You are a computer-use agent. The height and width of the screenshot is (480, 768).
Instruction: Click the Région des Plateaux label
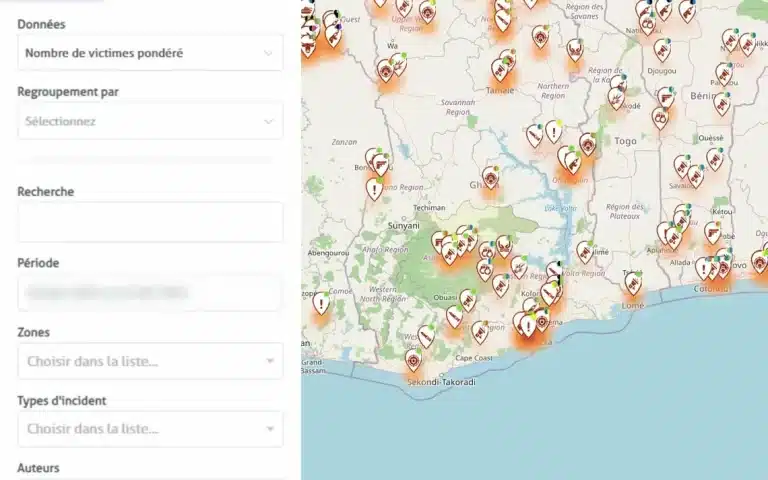coord(624,212)
